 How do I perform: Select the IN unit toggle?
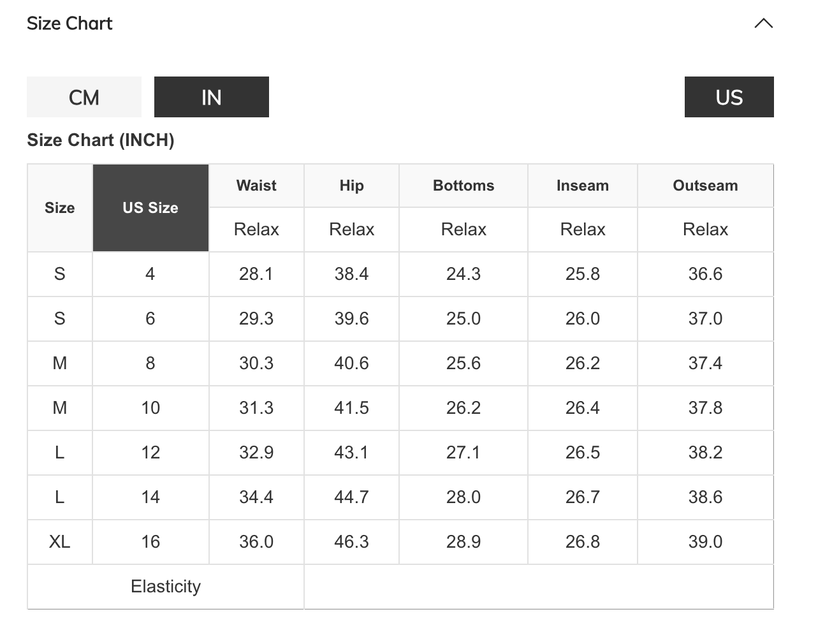pyautogui.click(x=212, y=97)
